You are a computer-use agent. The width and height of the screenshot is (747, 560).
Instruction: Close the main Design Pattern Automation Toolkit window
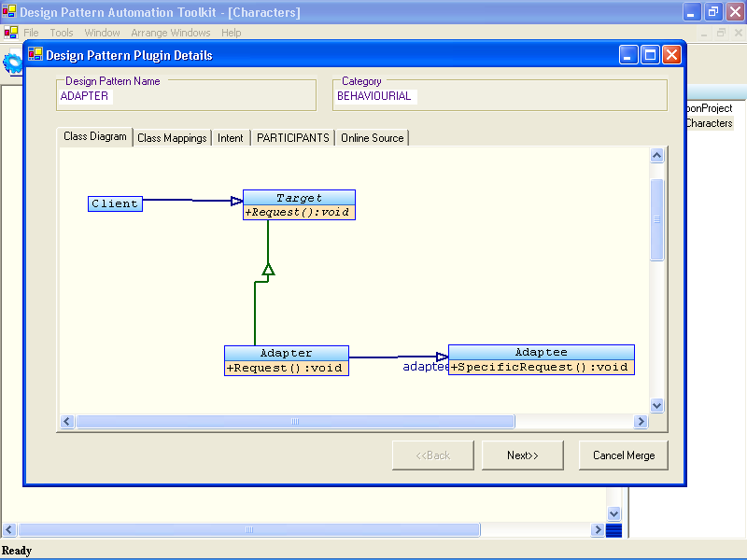(x=735, y=12)
